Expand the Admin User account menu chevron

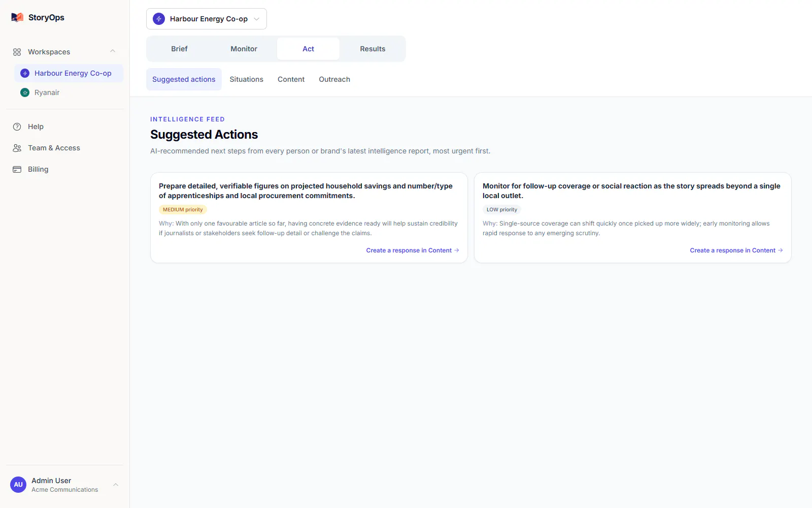coord(116,485)
